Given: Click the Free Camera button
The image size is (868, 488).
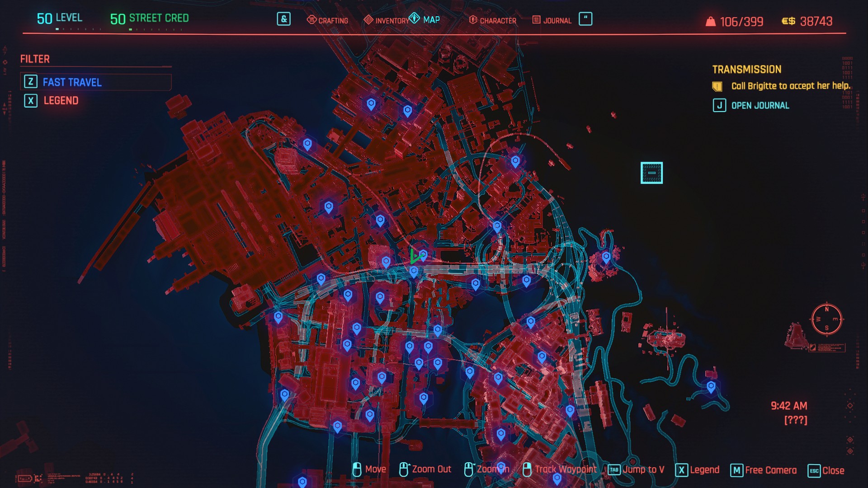Looking at the screenshot, I should [770, 470].
